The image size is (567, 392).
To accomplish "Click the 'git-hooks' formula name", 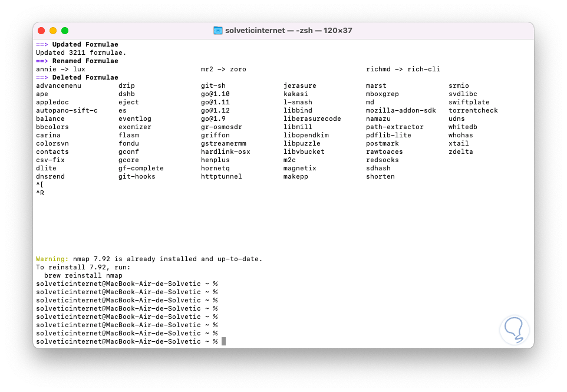I will tap(137, 176).
